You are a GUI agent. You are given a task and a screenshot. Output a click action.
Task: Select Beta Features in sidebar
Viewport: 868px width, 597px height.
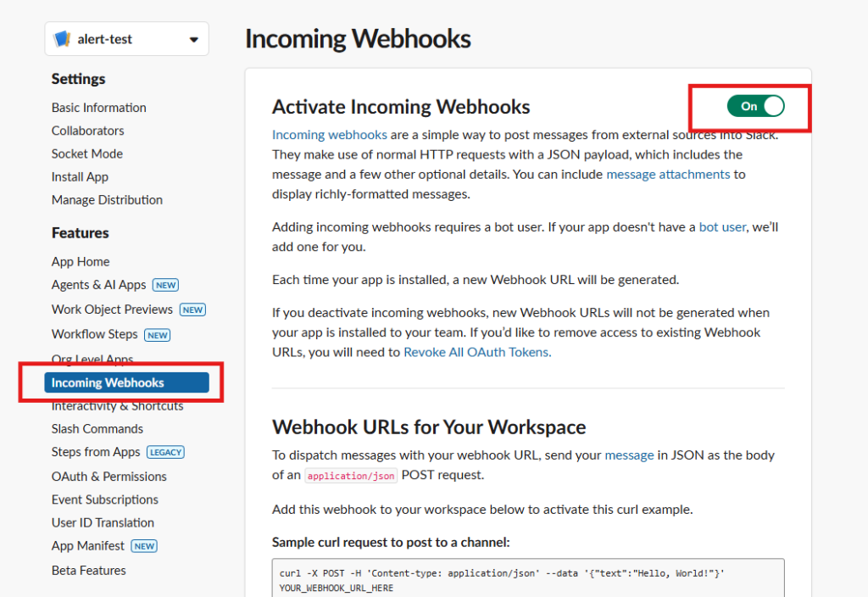(x=88, y=571)
